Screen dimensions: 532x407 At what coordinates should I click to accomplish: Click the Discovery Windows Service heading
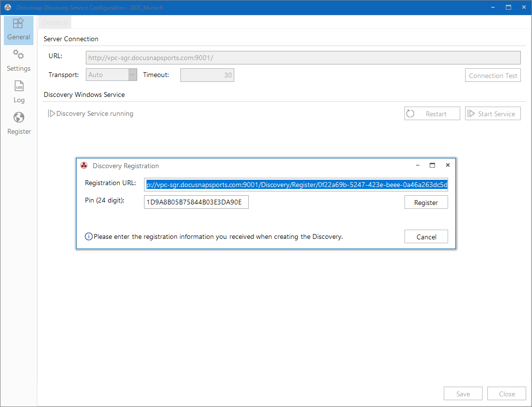(84, 94)
